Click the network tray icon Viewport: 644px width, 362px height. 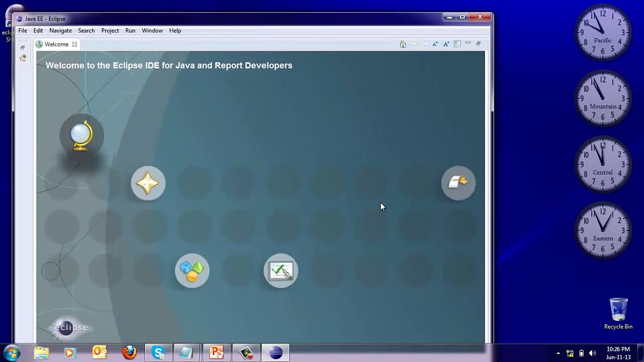click(x=570, y=353)
